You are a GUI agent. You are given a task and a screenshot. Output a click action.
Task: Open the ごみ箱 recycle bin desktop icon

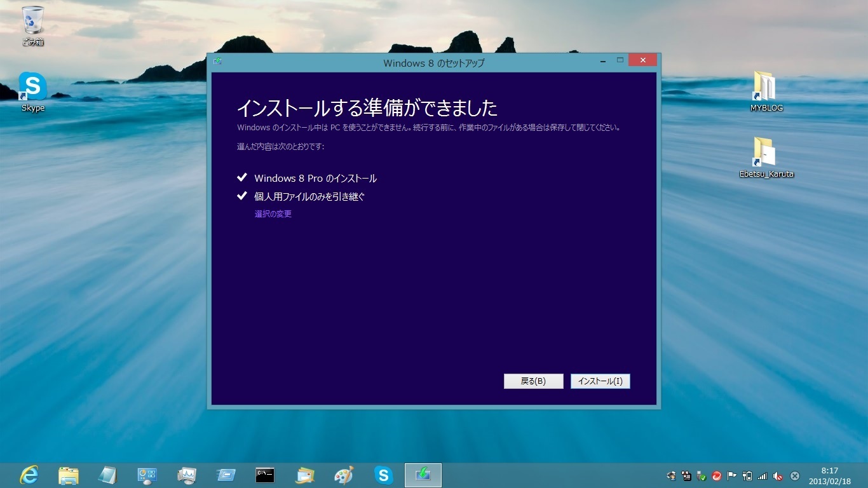[x=32, y=27]
